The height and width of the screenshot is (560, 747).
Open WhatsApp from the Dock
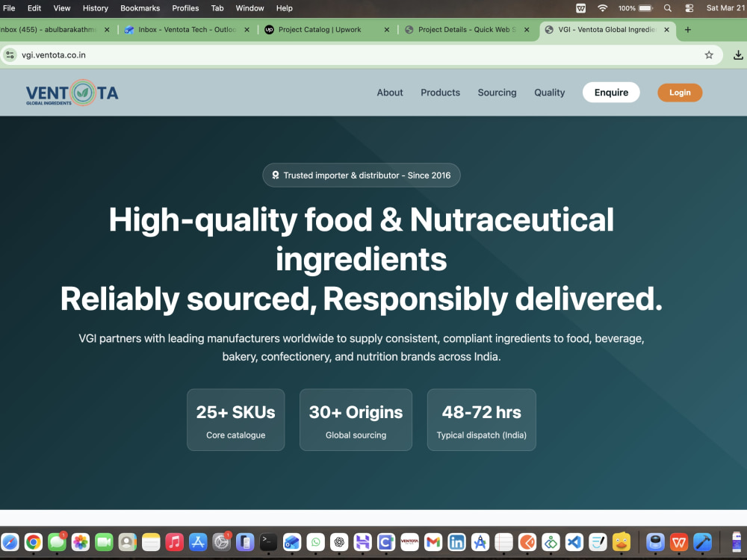click(315, 542)
